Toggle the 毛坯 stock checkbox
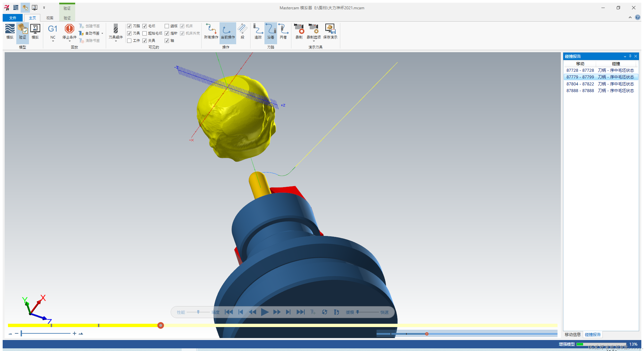This screenshot has width=644, height=351. coord(145,26)
